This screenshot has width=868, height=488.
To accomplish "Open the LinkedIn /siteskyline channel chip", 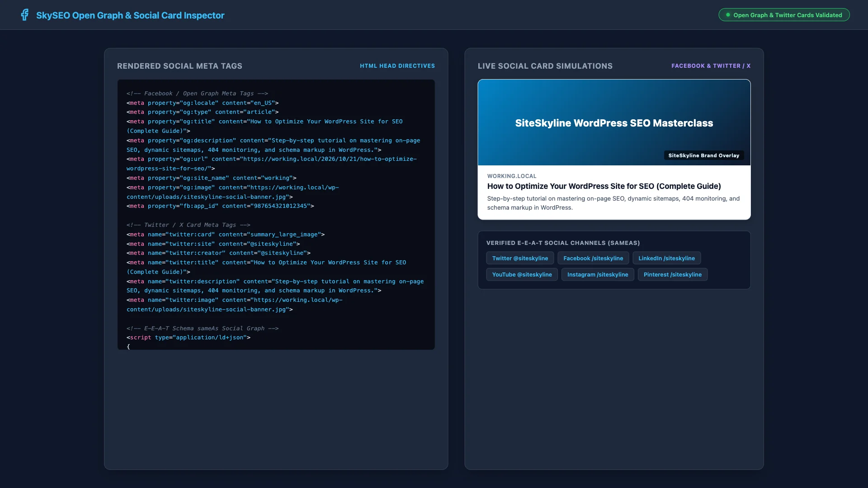I will click(666, 258).
